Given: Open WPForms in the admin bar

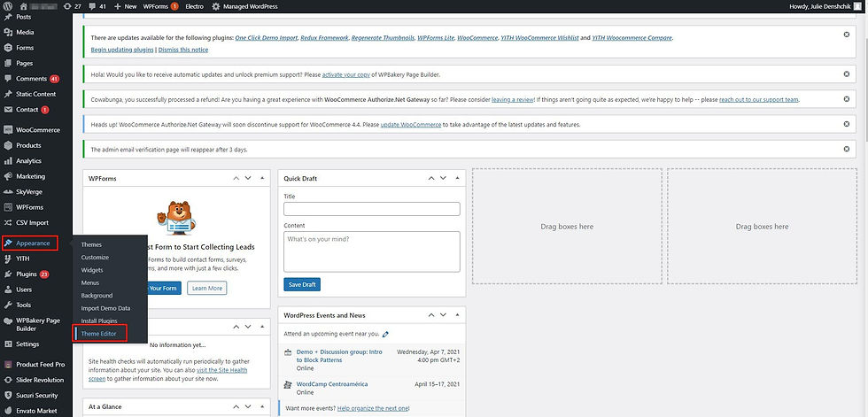Looking at the screenshot, I should tap(160, 6).
